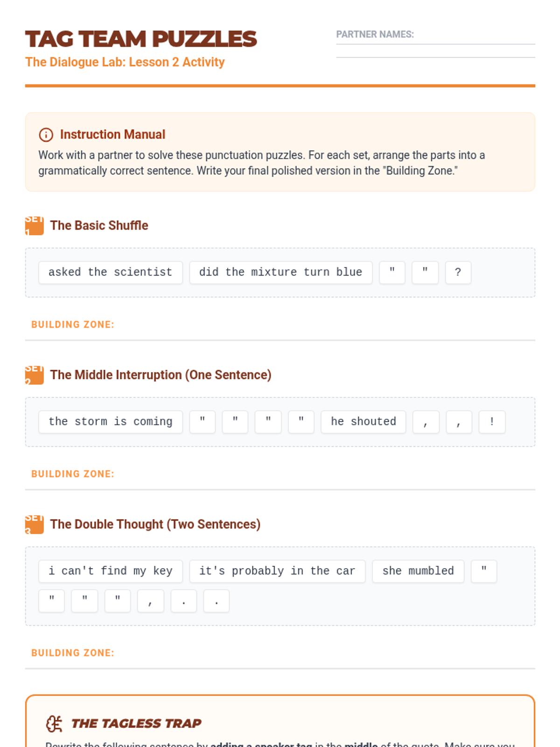Pick the "did the mixture turn blue" tile
Screen dimensions: 560x747
pyautogui.click(x=280, y=272)
